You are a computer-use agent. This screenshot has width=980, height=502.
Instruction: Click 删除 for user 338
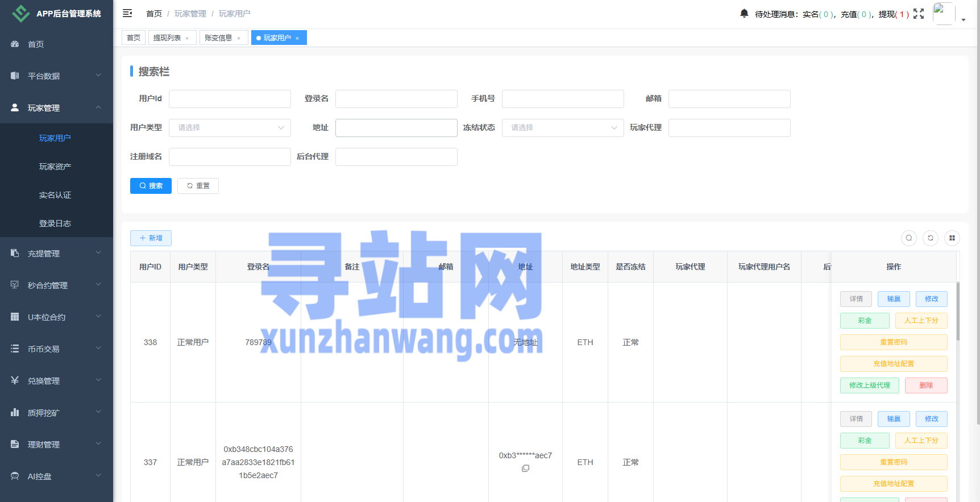926,385
